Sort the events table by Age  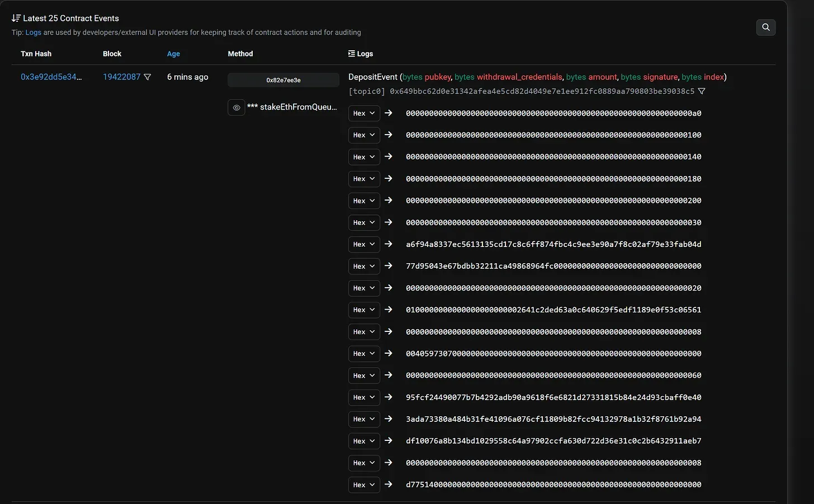coord(173,54)
